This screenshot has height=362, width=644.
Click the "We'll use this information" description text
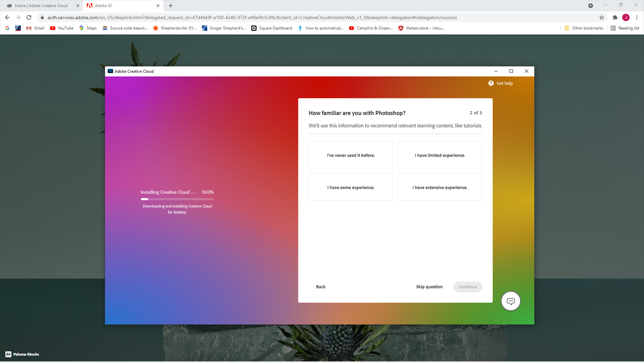(x=395, y=126)
